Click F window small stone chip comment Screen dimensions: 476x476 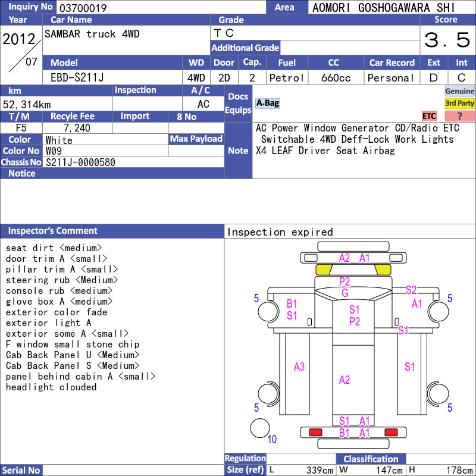click(73, 345)
